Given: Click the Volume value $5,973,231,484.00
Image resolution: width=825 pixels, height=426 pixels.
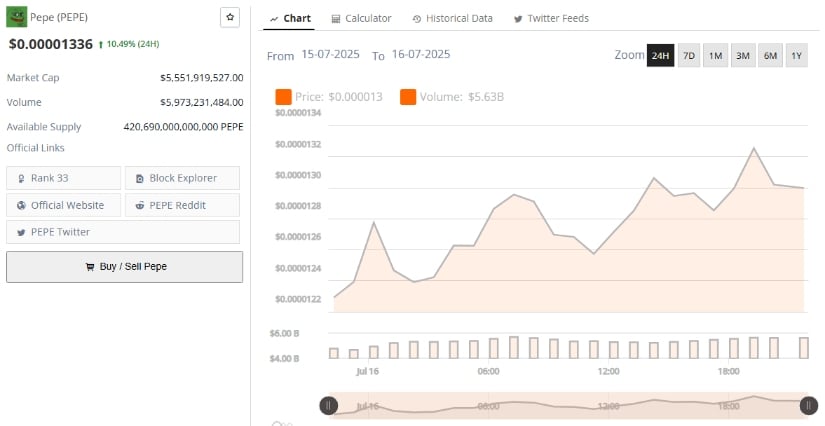Looking at the screenshot, I should click(202, 103).
